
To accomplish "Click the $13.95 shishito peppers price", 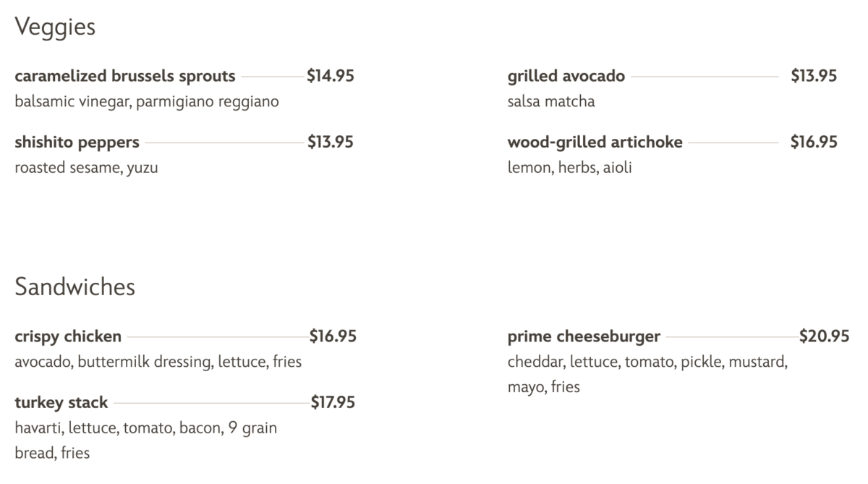I will (331, 143).
